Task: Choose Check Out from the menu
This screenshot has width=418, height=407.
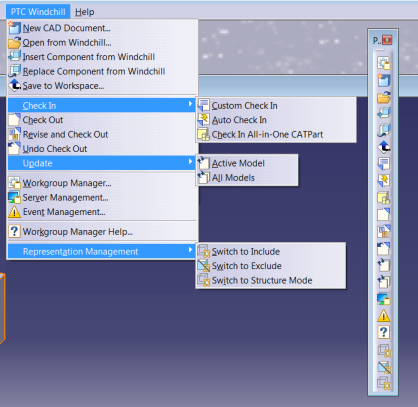Action: (x=102, y=120)
